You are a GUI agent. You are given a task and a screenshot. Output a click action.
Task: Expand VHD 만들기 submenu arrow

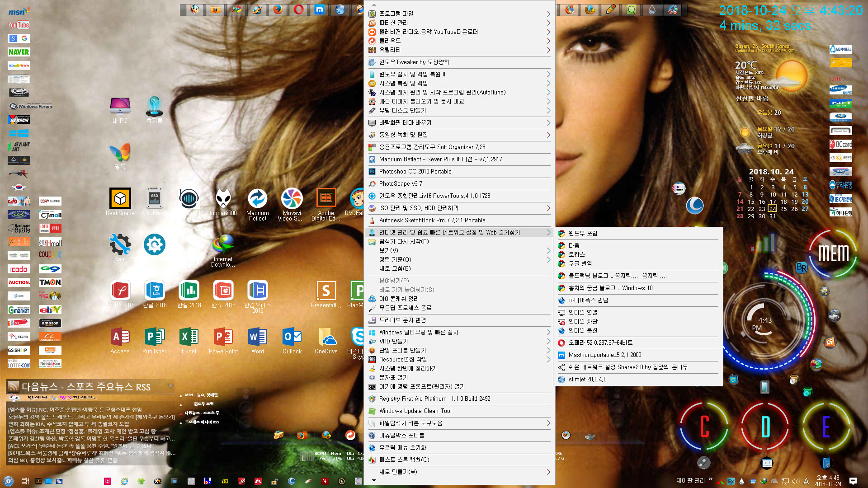pos(548,341)
